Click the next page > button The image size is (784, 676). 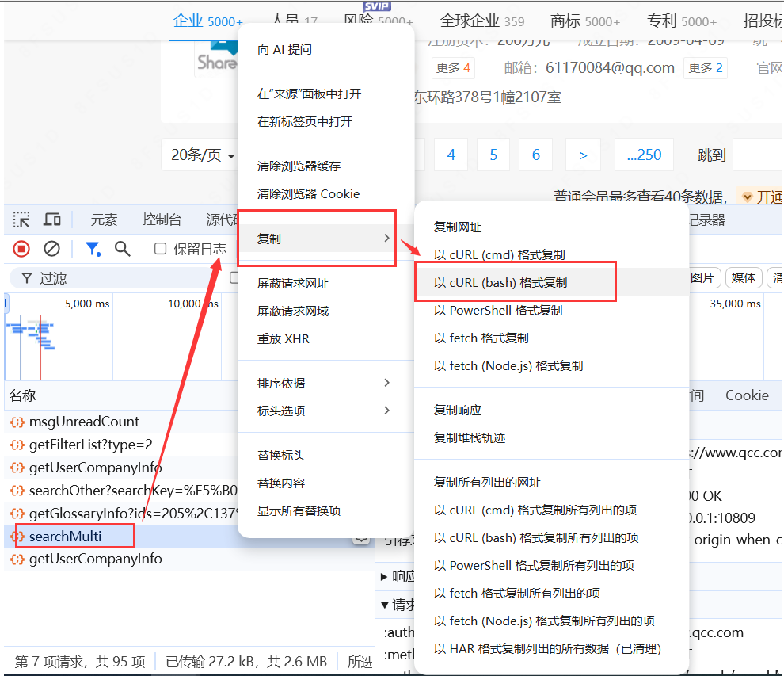click(583, 155)
